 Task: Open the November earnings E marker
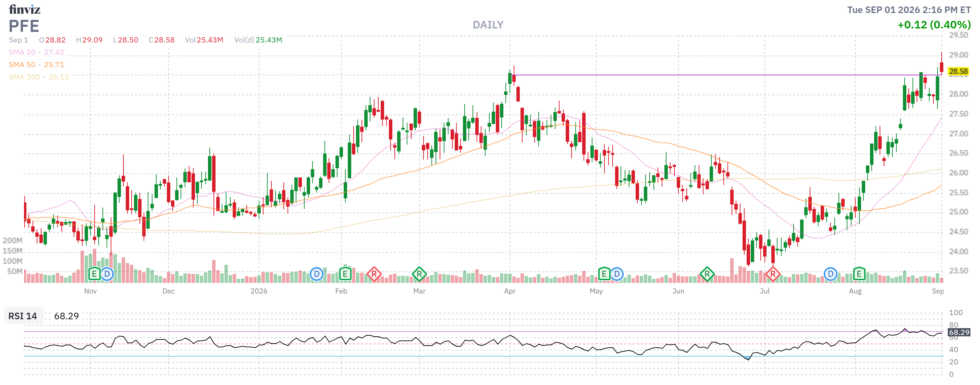tap(94, 274)
